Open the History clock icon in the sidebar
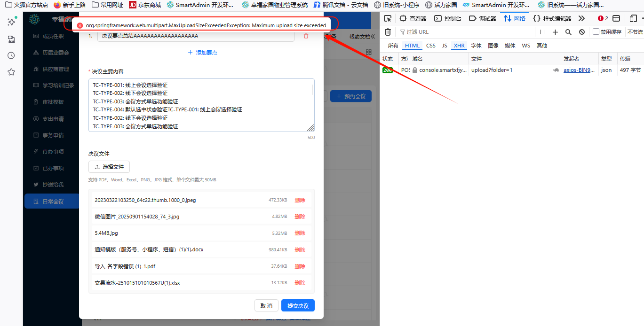 (x=10, y=55)
